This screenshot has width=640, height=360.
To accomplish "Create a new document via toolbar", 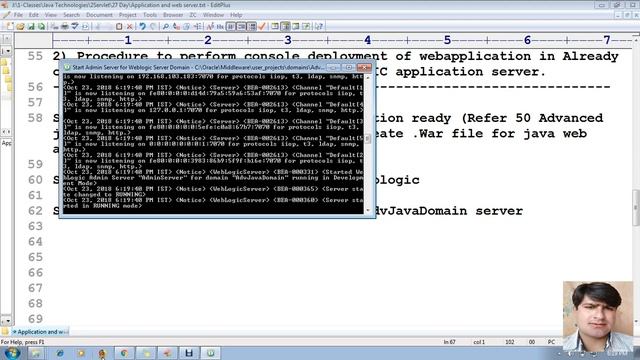I will click(9, 27).
